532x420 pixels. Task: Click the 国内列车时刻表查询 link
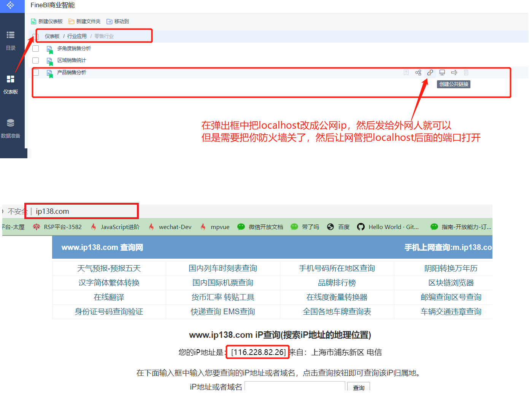tap(223, 268)
